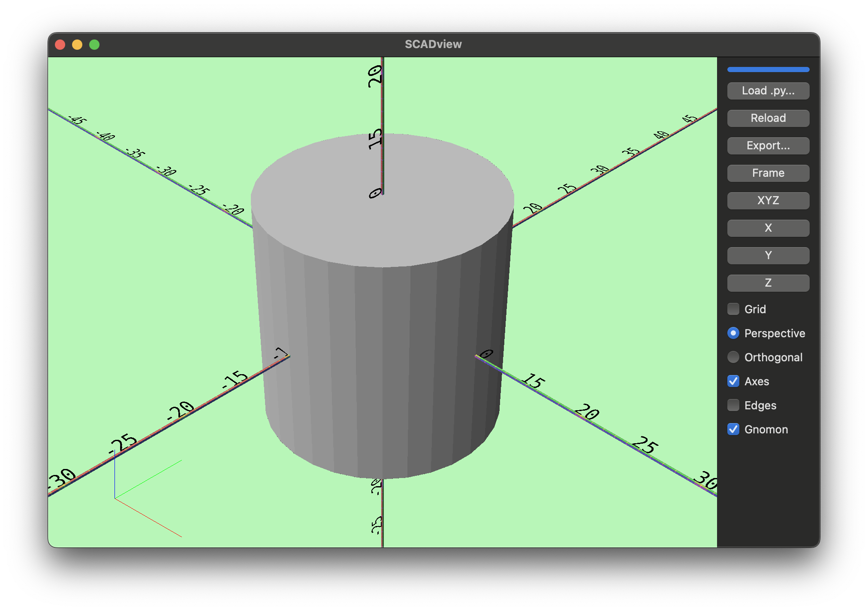Switch to the Z axis view
Viewport: 868px width, 611px height.
click(x=768, y=283)
